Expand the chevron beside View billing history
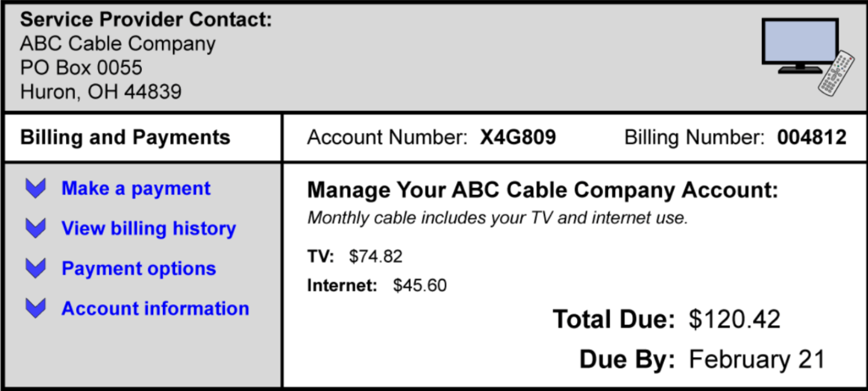868x391 pixels. (x=36, y=228)
